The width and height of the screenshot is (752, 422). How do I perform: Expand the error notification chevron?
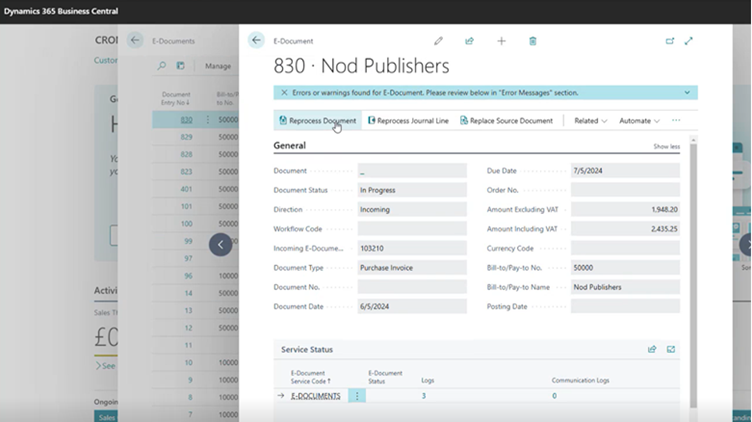[x=687, y=93]
